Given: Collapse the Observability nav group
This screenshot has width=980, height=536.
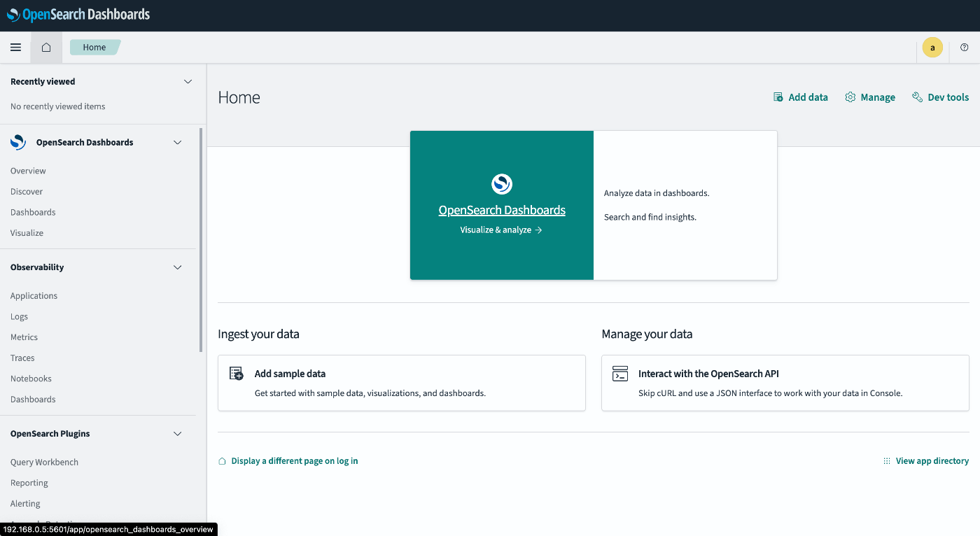Looking at the screenshot, I should point(178,267).
